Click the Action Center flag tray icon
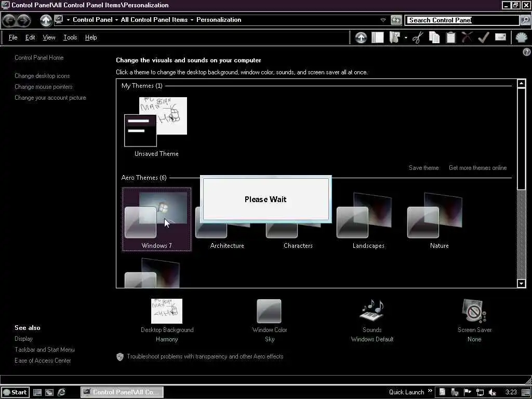532x399 pixels. point(468,392)
